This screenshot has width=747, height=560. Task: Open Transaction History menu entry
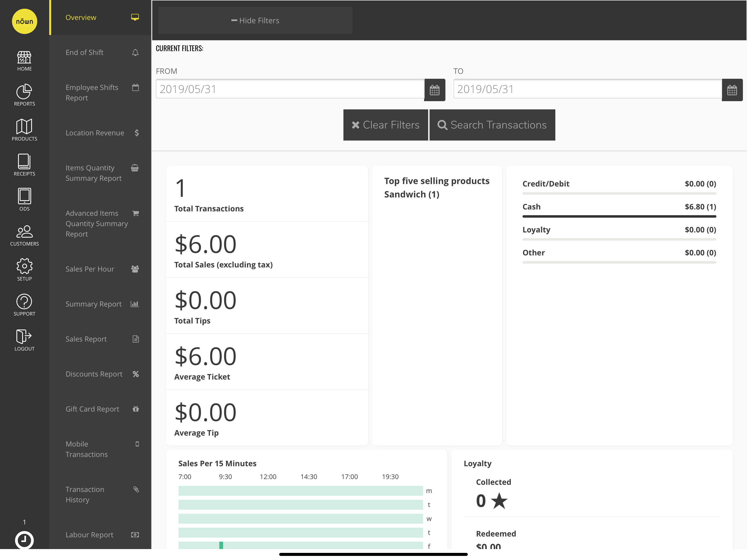pos(100,494)
